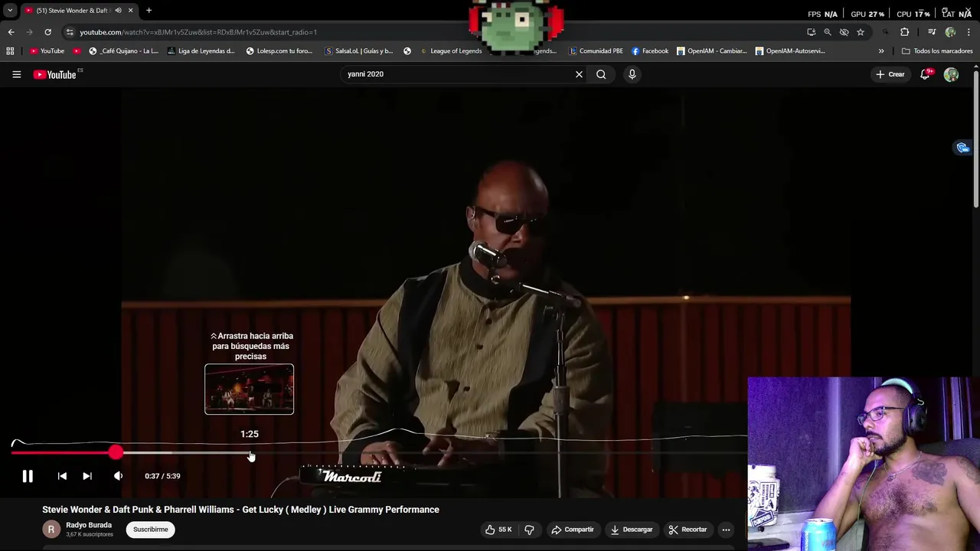Seek the progress bar to 1:25
Image resolution: width=980 pixels, height=551 pixels.
pyautogui.click(x=250, y=453)
